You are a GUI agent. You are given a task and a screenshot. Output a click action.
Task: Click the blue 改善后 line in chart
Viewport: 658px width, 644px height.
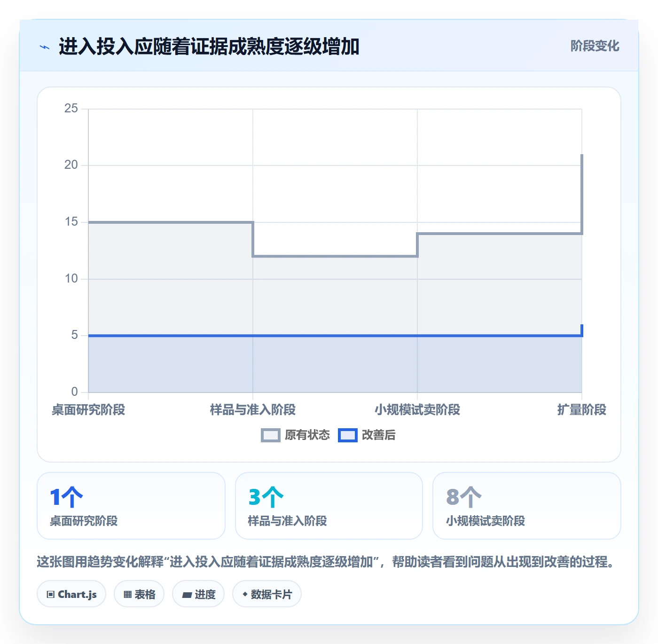[335, 336]
